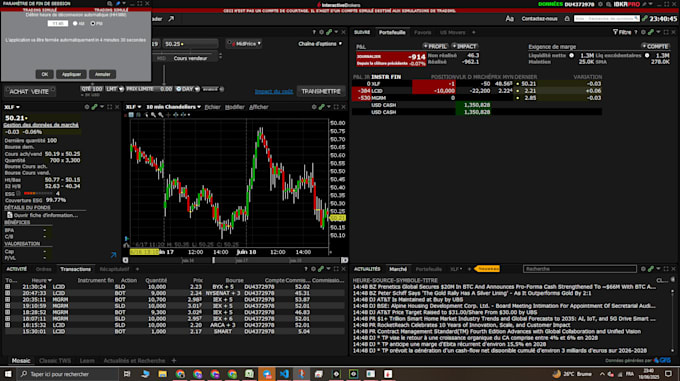
Task: Switch to Portefeuille tab in watchlist panel
Action: [x=392, y=32]
